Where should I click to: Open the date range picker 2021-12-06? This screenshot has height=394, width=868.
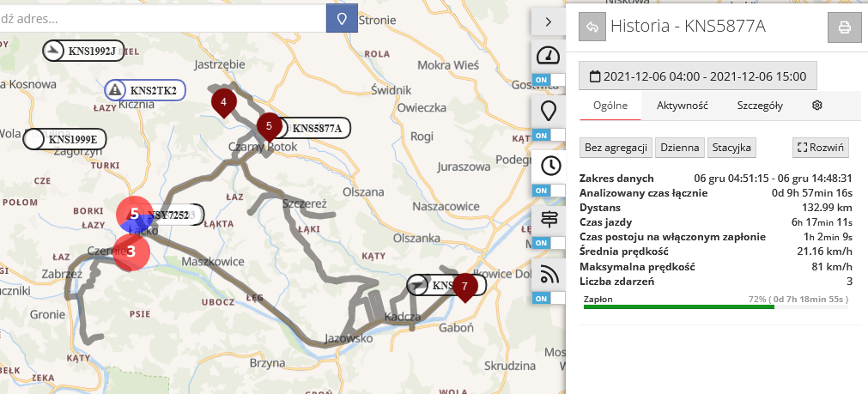(697, 76)
